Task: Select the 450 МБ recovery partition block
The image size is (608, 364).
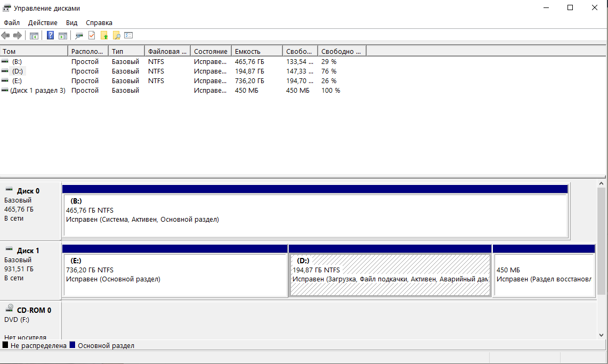Action: [x=543, y=275]
